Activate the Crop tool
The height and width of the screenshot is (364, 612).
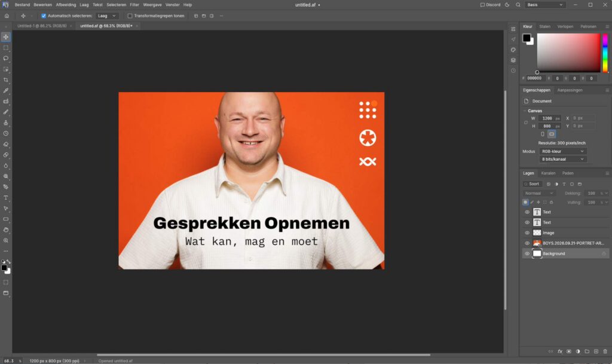pyautogui.click(x=6, y=80)
